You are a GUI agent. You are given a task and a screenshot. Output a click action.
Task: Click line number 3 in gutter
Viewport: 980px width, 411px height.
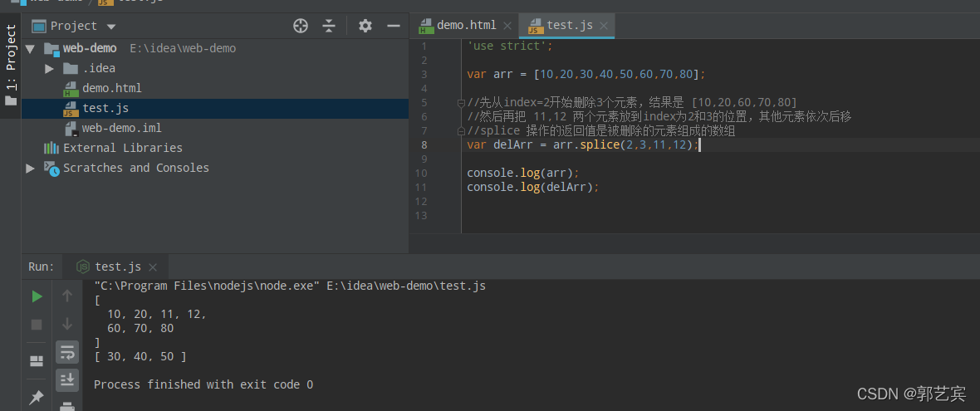click(x=424, y=75)
